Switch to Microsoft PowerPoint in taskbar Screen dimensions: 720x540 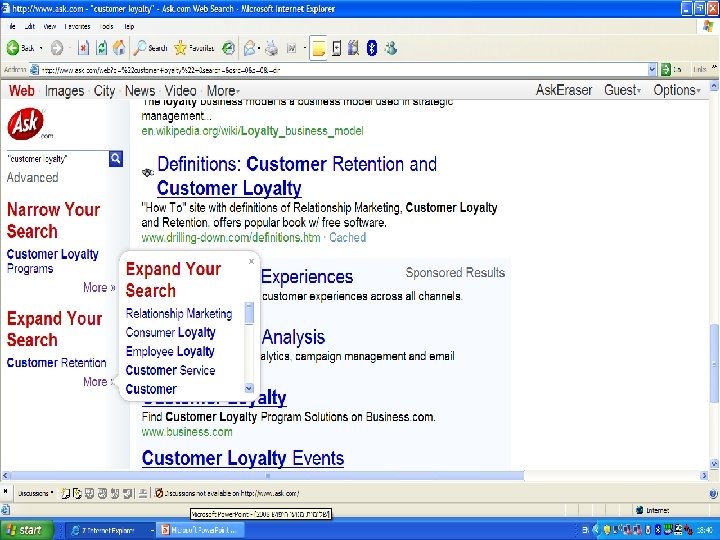coord(199,530)
